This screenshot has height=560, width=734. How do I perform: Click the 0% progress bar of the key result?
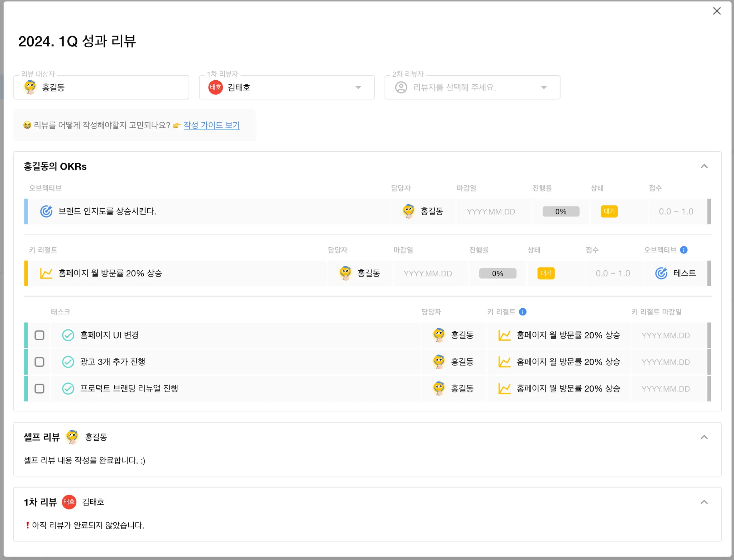(497, 274)
